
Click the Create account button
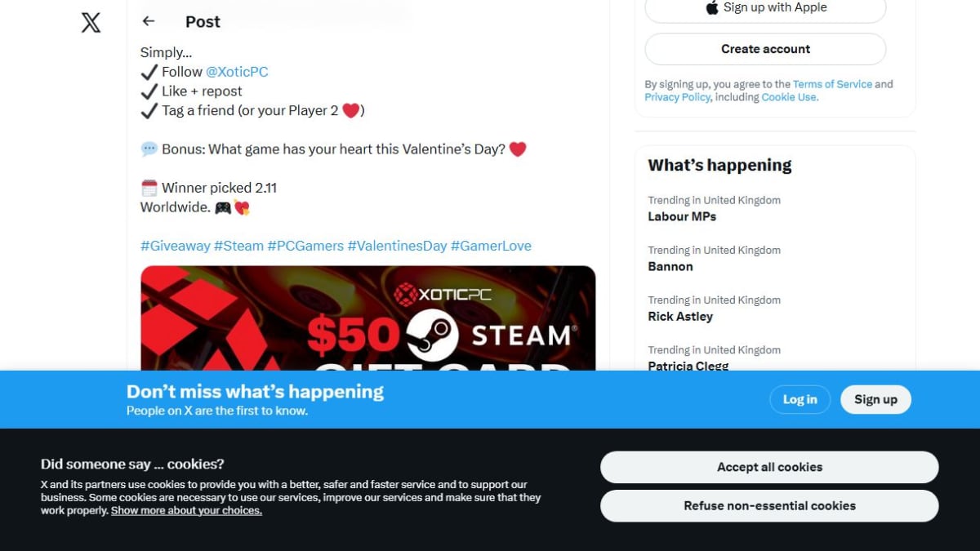[x=765, y=49]
